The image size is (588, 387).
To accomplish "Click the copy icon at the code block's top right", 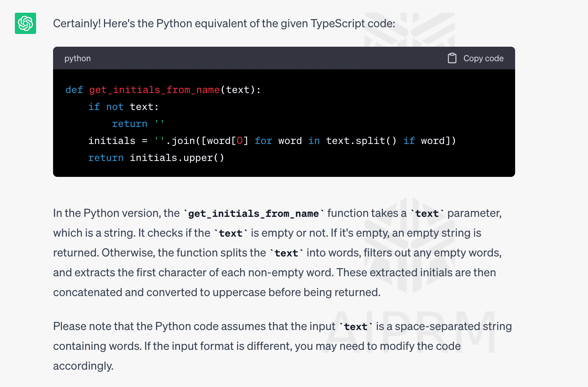I will tap(452, 58).
